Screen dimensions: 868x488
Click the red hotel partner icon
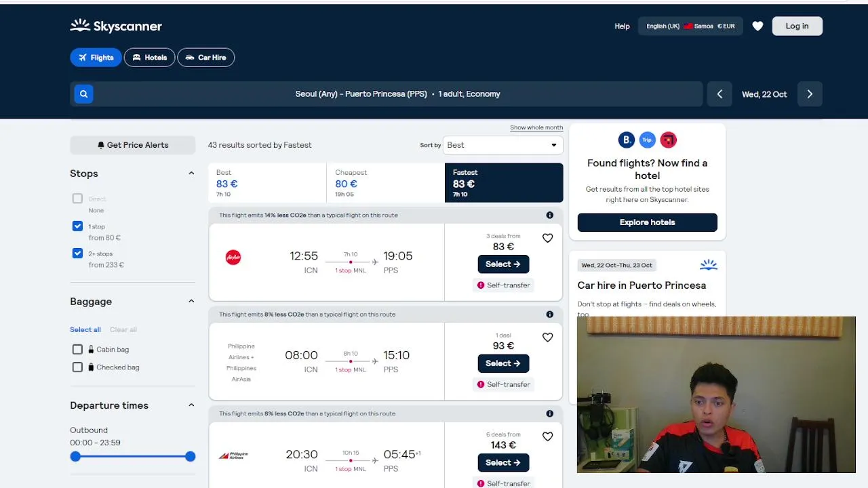click(669, 140)
